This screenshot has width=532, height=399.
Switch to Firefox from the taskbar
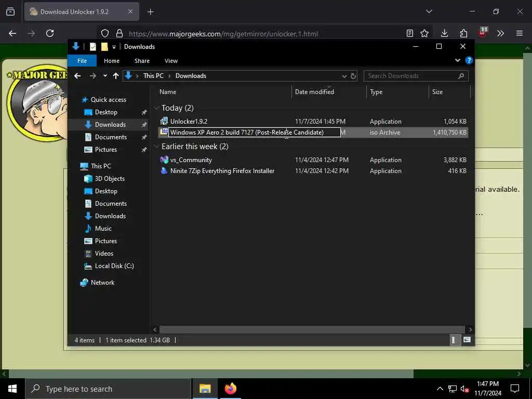(x=230, y=389)
